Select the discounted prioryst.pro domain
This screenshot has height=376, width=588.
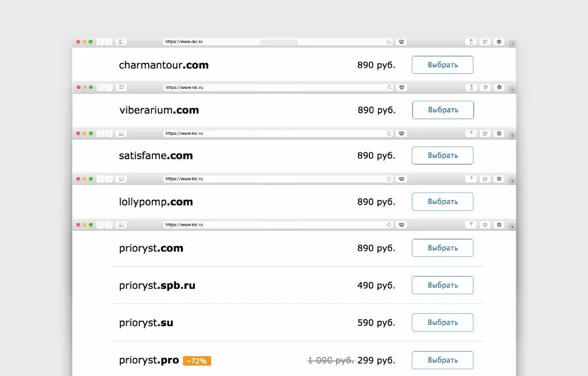click(443, 360)
